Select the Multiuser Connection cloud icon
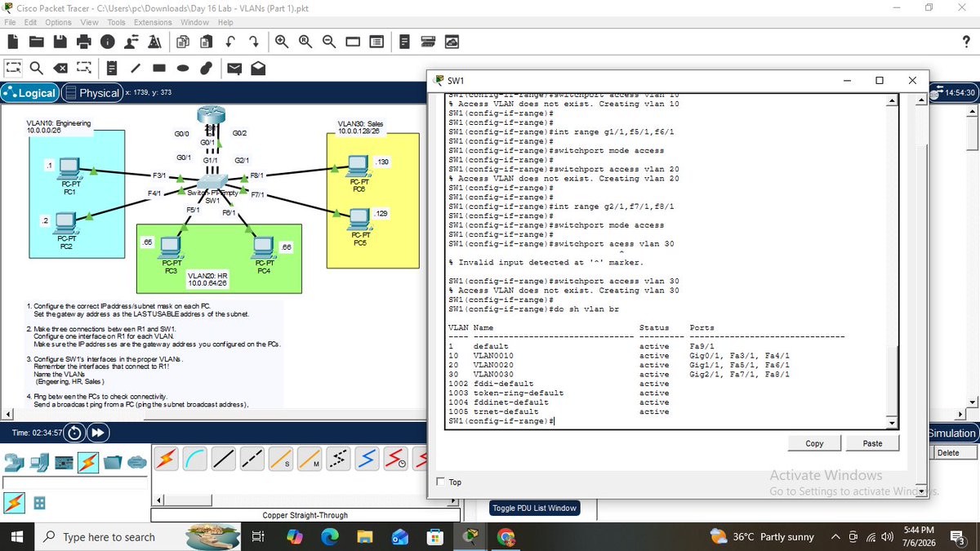The image size is (980, 551). [136, 462]
